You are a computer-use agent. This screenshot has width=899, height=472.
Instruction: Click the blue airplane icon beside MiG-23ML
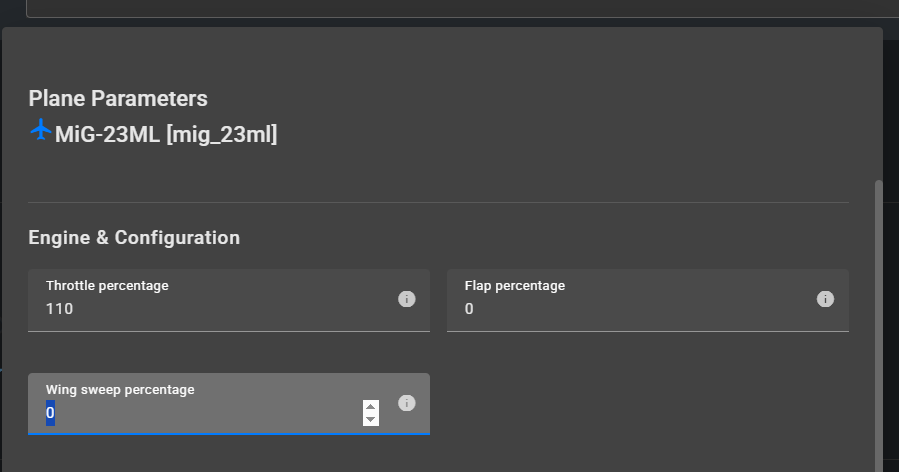(41, 130)
